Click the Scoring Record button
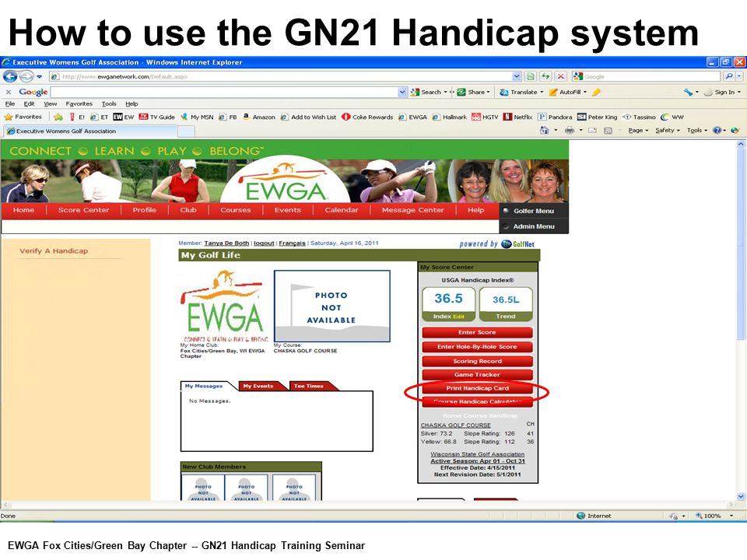 point(477,361)
